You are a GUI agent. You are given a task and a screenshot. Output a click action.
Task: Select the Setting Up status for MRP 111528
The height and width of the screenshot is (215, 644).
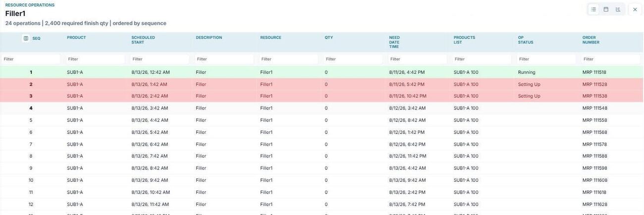click(x=529, y=84)
